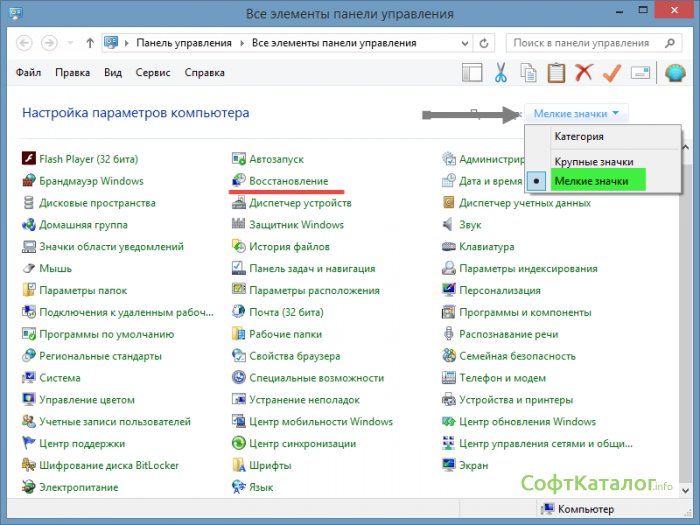The height and width of the screenshot is (525, 700).
Task: Click the orange checkmark toolbar icon
Action: [x=612, y=73]
